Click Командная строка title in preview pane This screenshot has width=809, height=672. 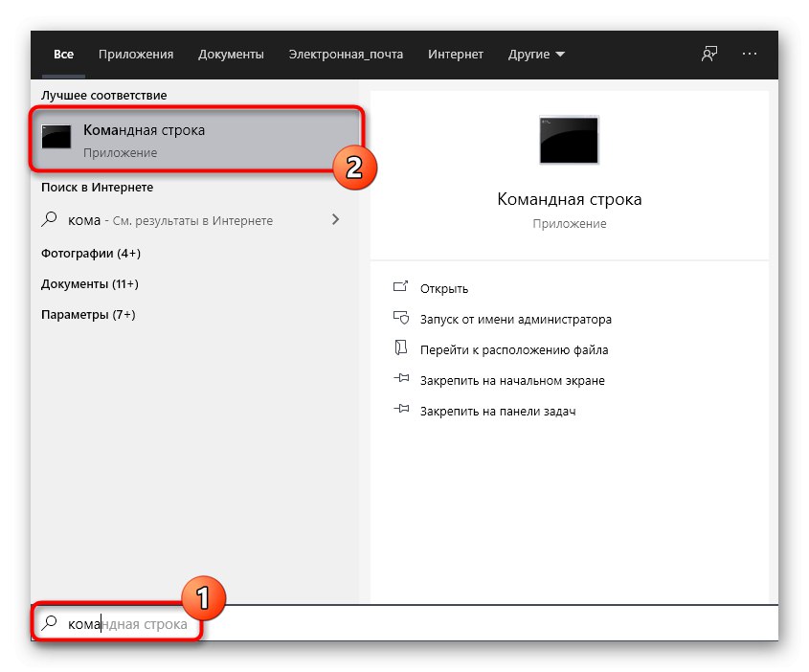coord(569,199)
